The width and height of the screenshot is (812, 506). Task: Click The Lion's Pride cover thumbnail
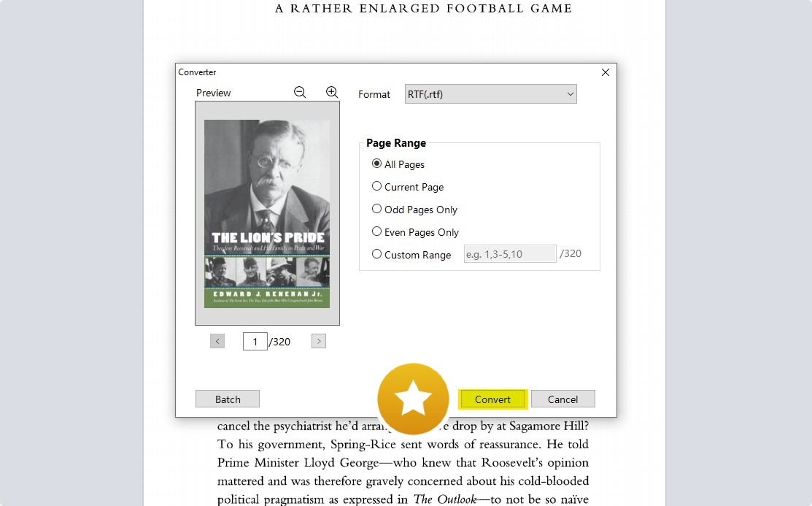267,214
